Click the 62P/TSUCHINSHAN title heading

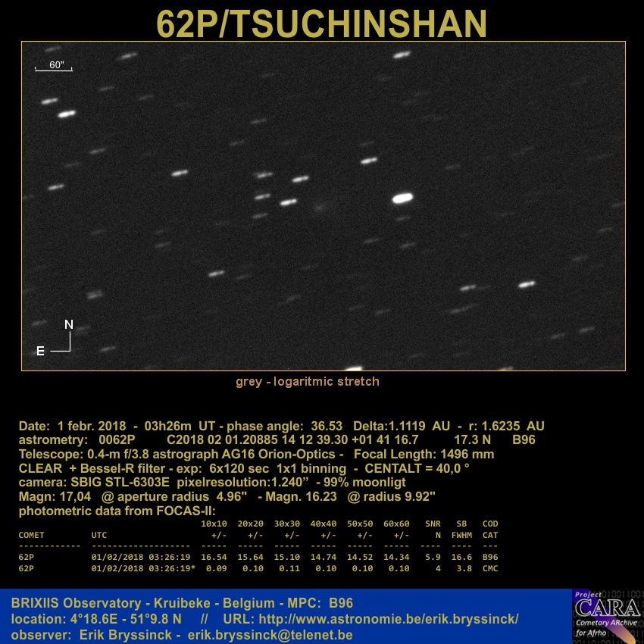[321, 23]
